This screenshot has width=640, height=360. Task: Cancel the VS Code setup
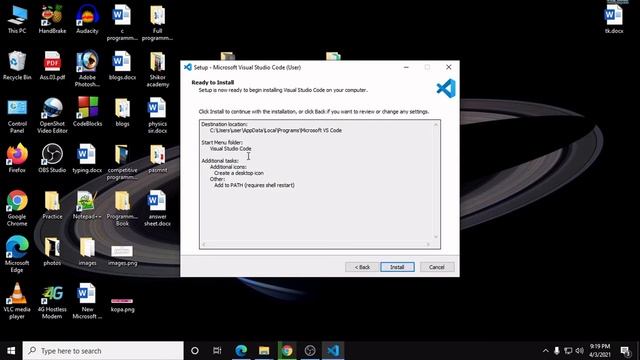(x=437, y=267)
